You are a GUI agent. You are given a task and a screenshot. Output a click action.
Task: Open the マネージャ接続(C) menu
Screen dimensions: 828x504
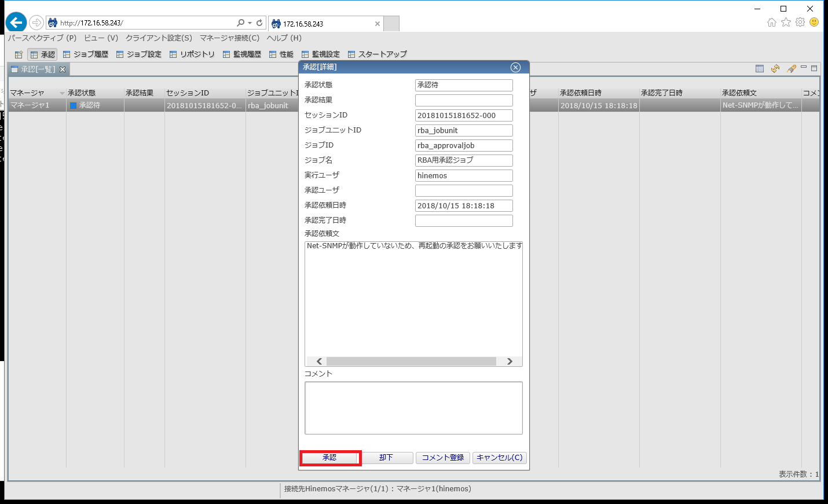[230, 38]
